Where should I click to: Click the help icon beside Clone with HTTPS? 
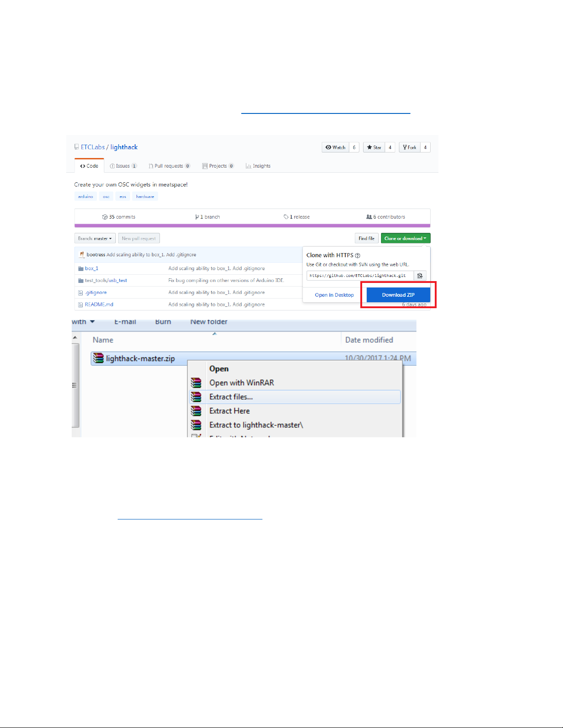[358, 255]
